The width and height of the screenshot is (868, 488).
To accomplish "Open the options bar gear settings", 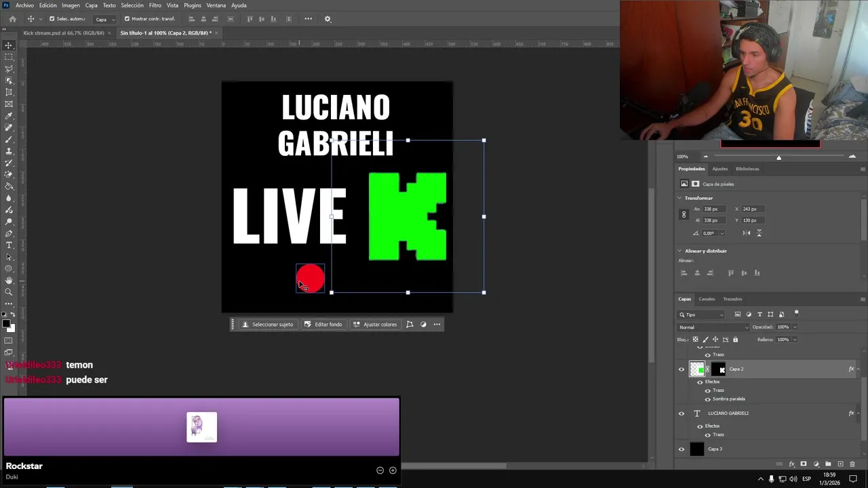I will [328, 19].
